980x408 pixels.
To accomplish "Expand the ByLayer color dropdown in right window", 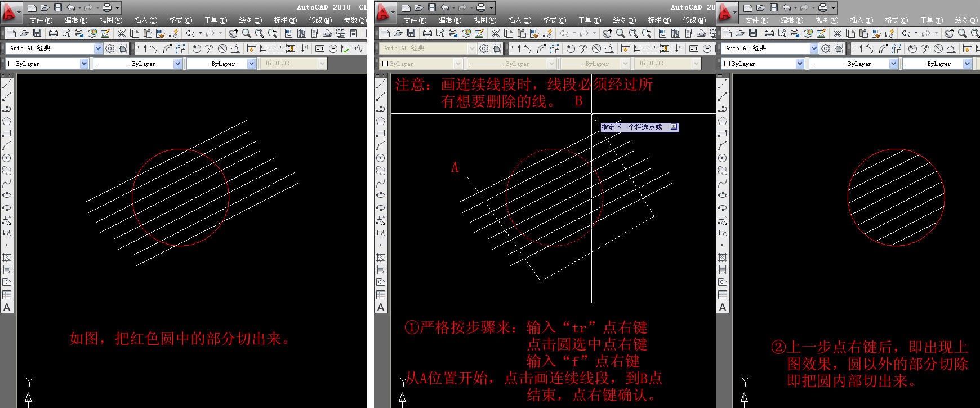I will 800,64.
